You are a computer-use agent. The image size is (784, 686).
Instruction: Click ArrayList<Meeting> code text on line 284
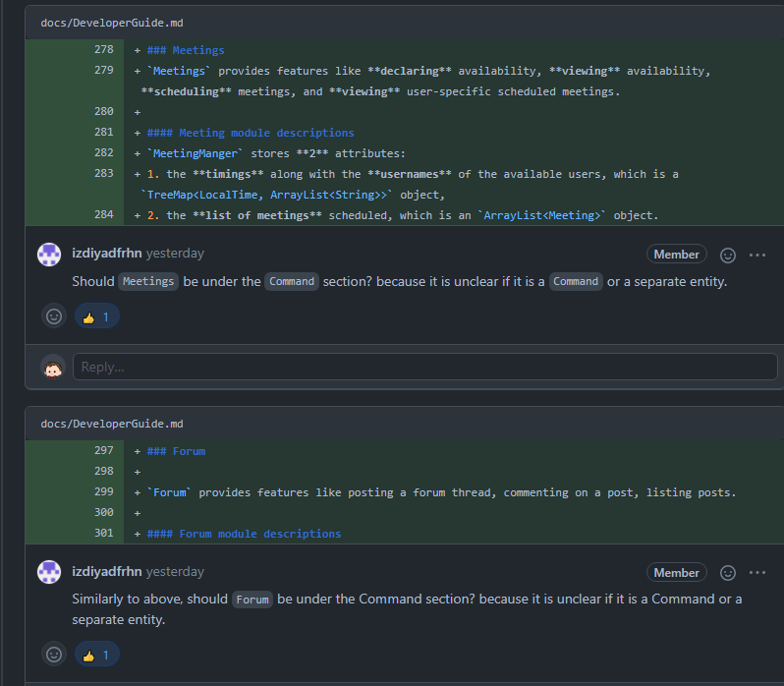(x=541, y=215)
